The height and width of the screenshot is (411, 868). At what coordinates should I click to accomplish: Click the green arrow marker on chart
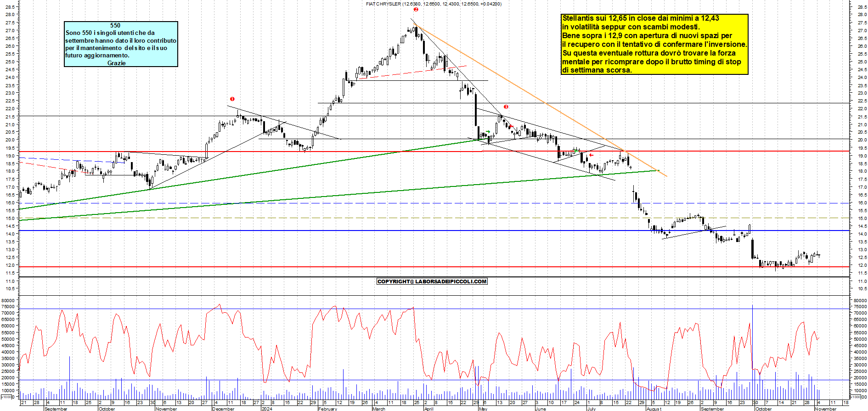[x=488, y=132]
